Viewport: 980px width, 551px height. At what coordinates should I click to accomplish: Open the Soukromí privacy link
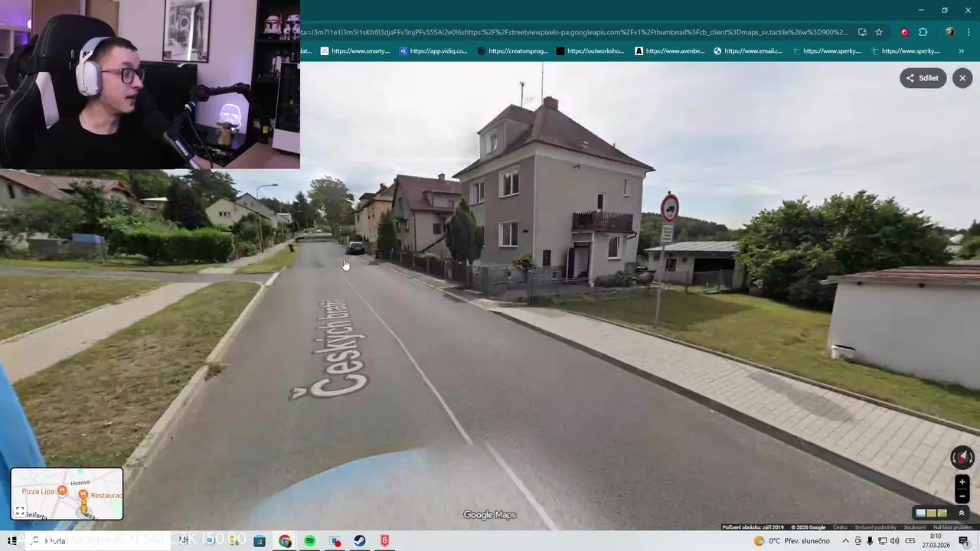click(x=915, y=527)
